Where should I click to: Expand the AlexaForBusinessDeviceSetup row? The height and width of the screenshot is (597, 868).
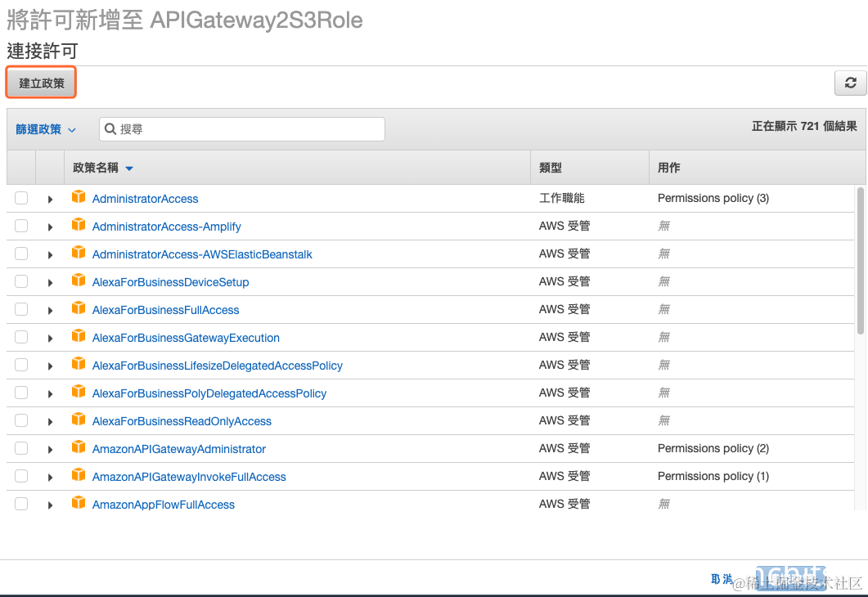pyautogui.click(x=50, y=283)
